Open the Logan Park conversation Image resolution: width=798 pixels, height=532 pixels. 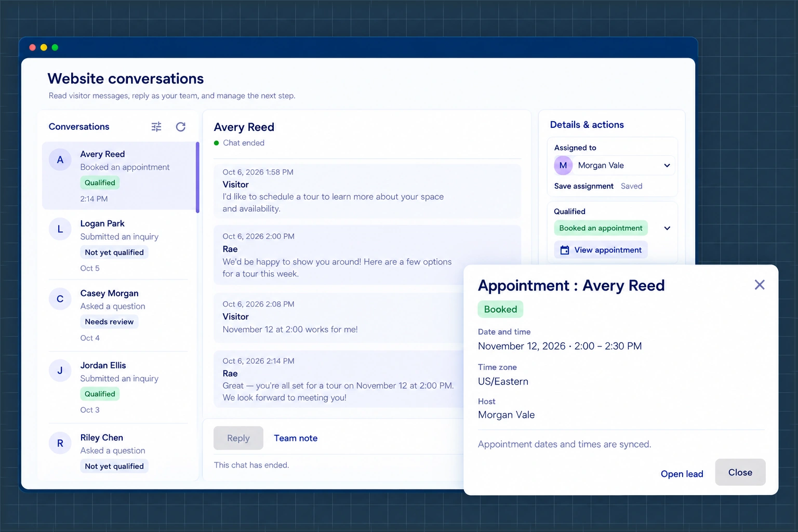(118, 245)
